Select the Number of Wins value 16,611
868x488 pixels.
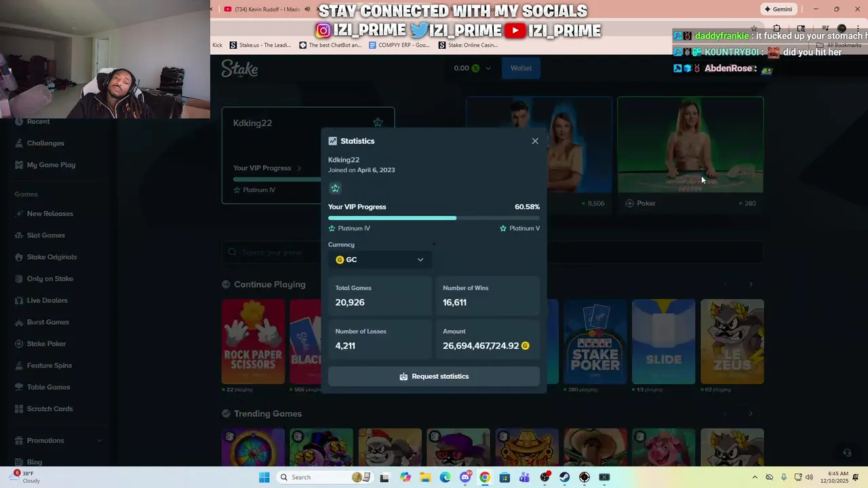coord(454,302)
